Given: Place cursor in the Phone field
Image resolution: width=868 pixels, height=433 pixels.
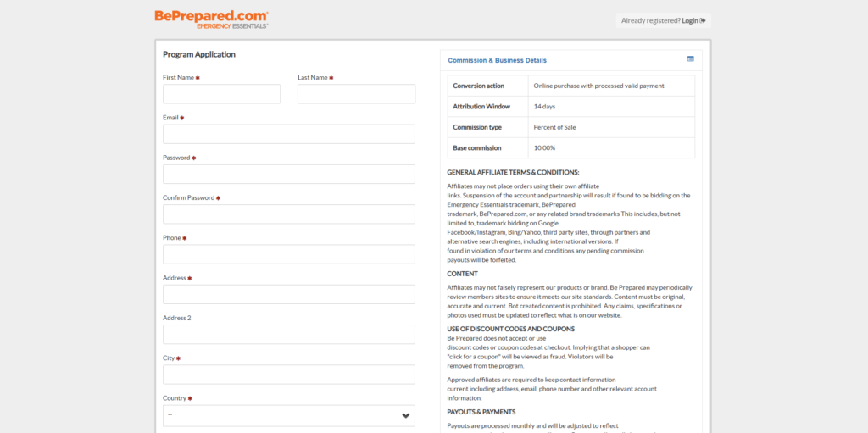Looking at the screenshot, I should pos(288,254).
